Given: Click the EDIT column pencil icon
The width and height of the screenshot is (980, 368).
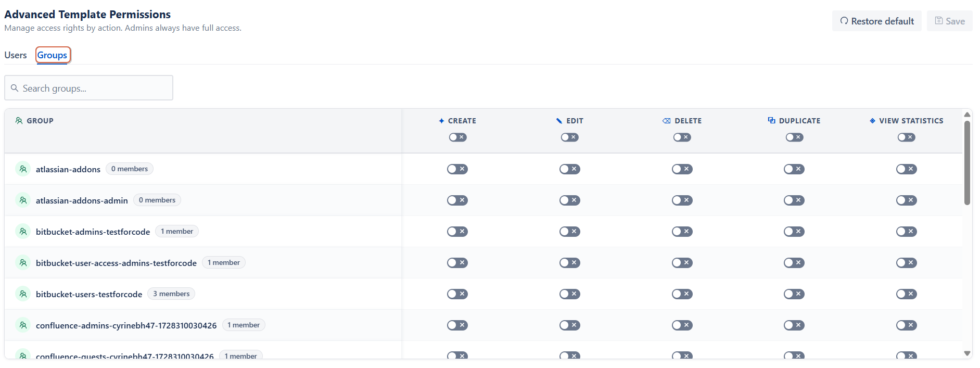Looking at the screenshot, I should pos(559,121).
